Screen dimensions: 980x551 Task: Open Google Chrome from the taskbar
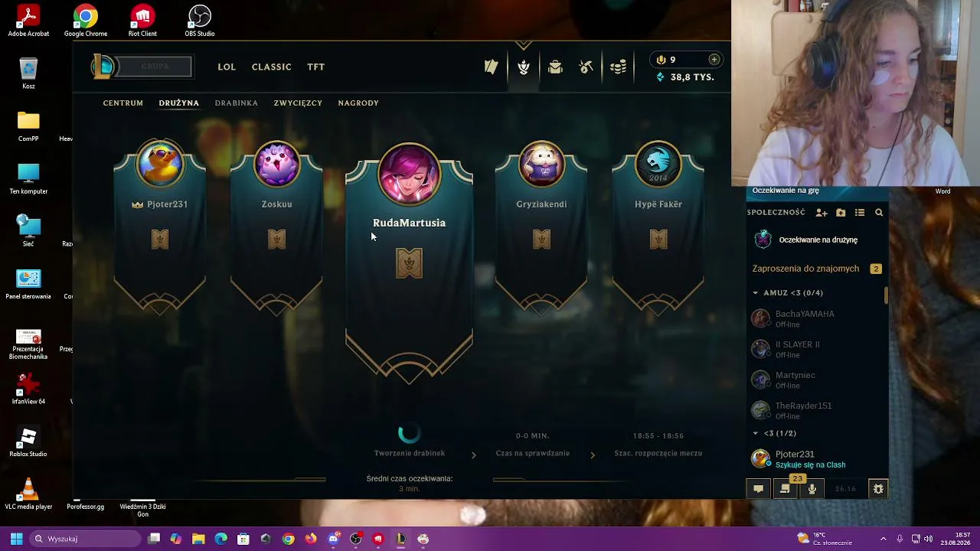pyautogui.click(x=288, y=539)
